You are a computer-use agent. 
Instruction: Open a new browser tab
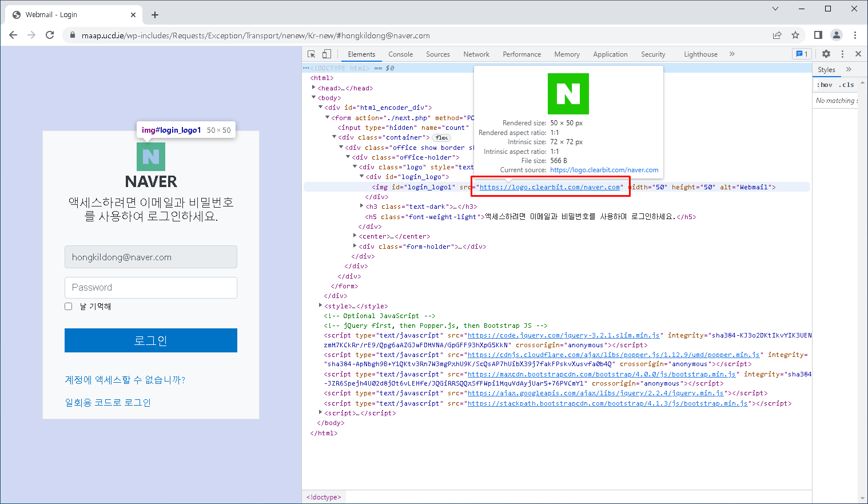point(155,15)
